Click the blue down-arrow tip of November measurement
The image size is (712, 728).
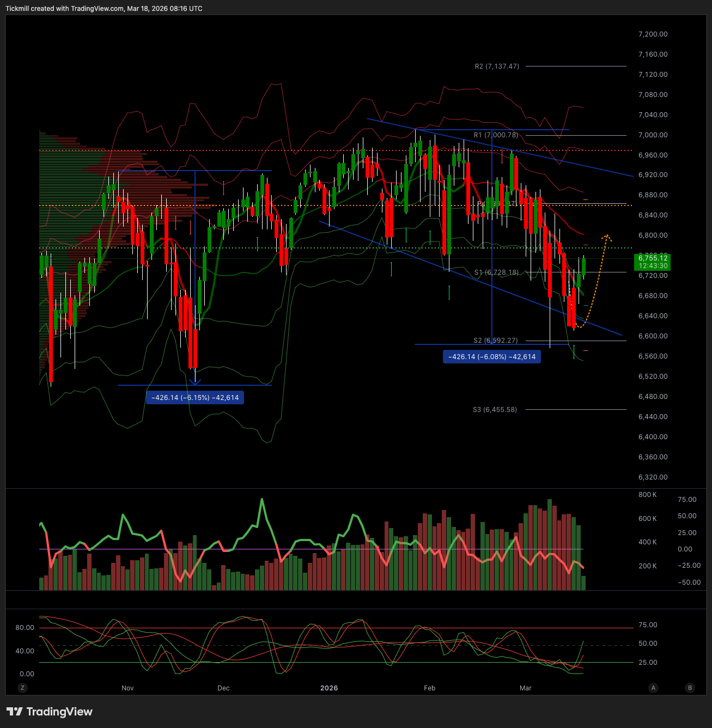(x=195, y=381)
